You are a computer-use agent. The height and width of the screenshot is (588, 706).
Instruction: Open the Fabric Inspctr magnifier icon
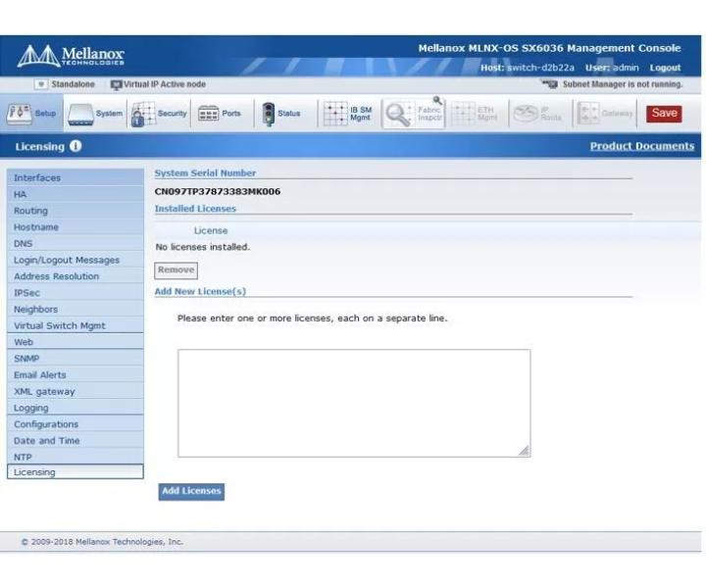398,115
